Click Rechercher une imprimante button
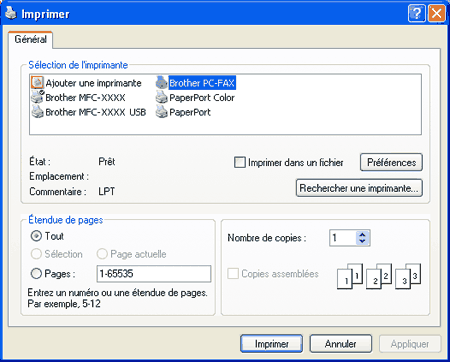 [x=359, y=188]
